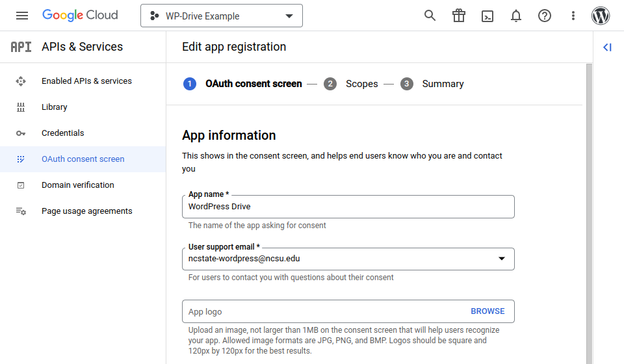Open the notifications bell
The height and width of the screenshot is (364, 624).
coord(516,16)
